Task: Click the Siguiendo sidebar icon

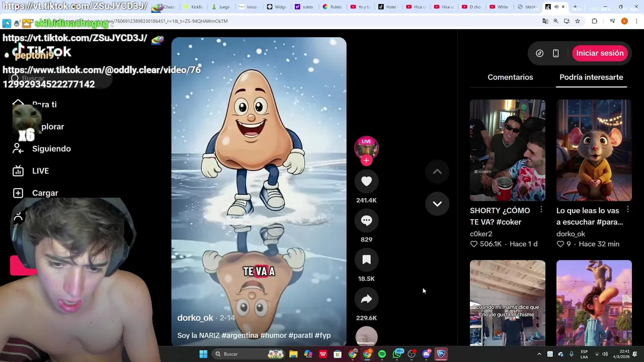Action: (18, 148)
